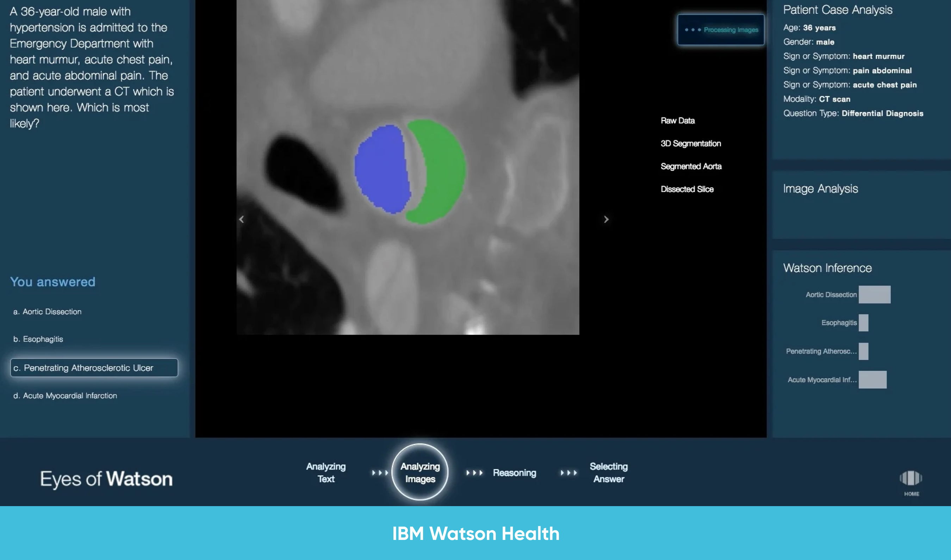Open the 3D Segmentation view
This screenshot has width=951, height=560.
(691, 143)
